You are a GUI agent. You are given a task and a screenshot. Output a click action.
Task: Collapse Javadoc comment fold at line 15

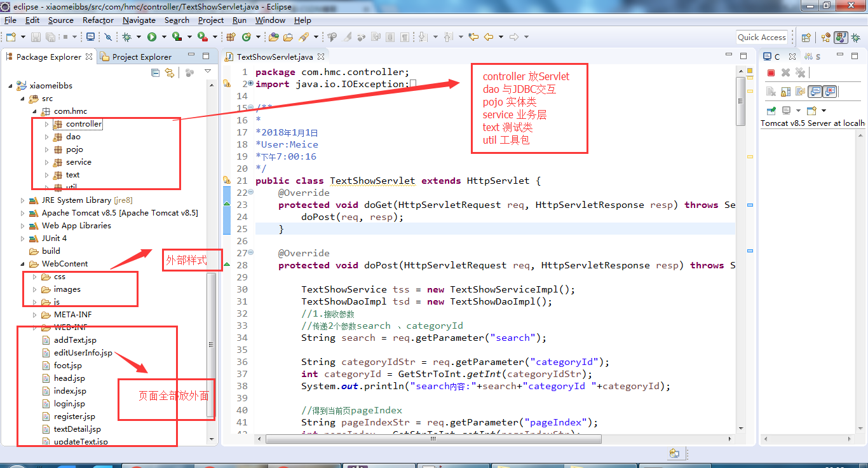250,108
